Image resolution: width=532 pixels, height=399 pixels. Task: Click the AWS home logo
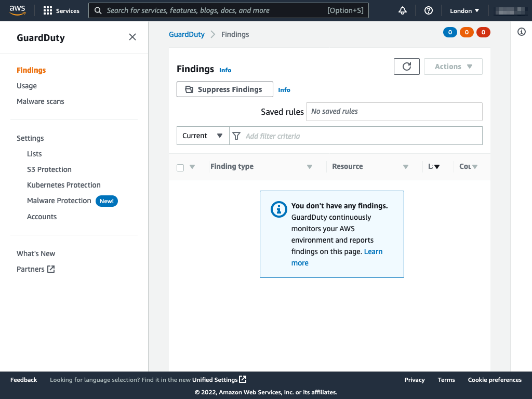click(x=17, y=10)
